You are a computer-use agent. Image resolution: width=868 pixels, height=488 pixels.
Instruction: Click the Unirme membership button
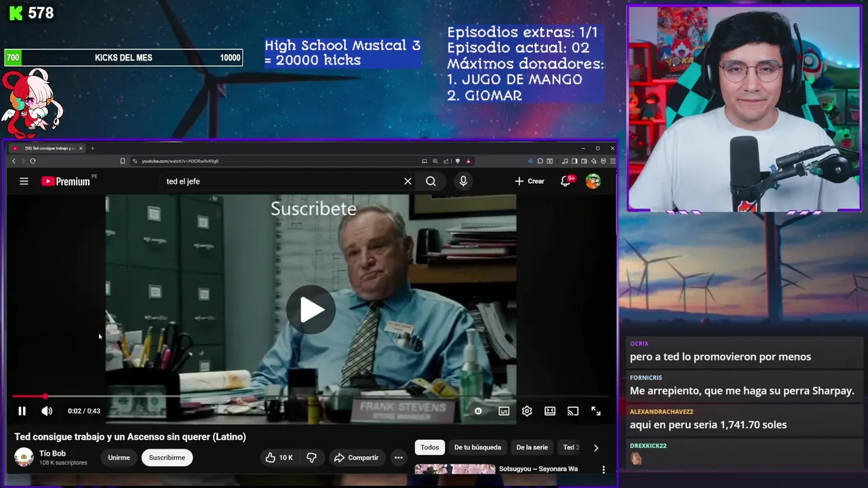tap(119, 457)
